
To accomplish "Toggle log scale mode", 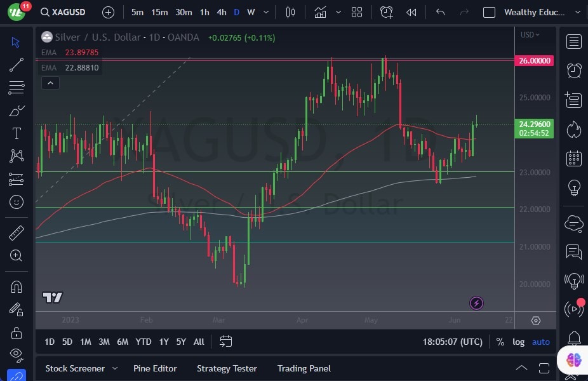I will (x=518, y=342).
